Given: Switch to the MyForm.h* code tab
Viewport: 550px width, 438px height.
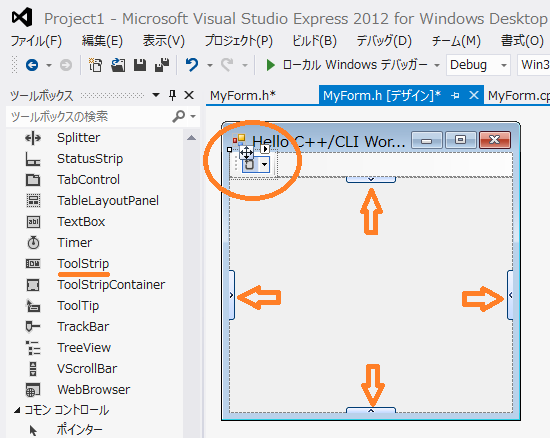Looking at the screenshot, I should (x=243, y=95).
